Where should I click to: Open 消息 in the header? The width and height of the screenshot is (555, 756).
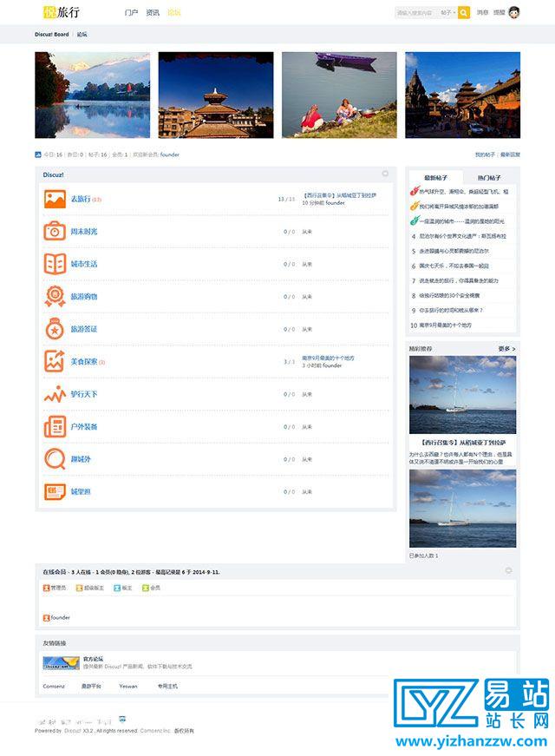coord(482,12)
